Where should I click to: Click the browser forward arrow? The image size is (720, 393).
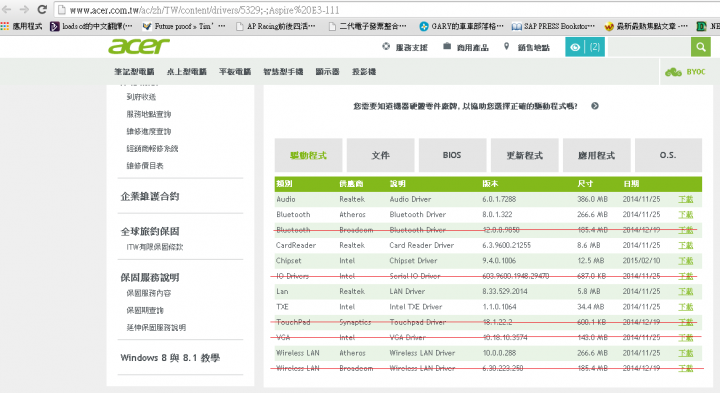24,10
